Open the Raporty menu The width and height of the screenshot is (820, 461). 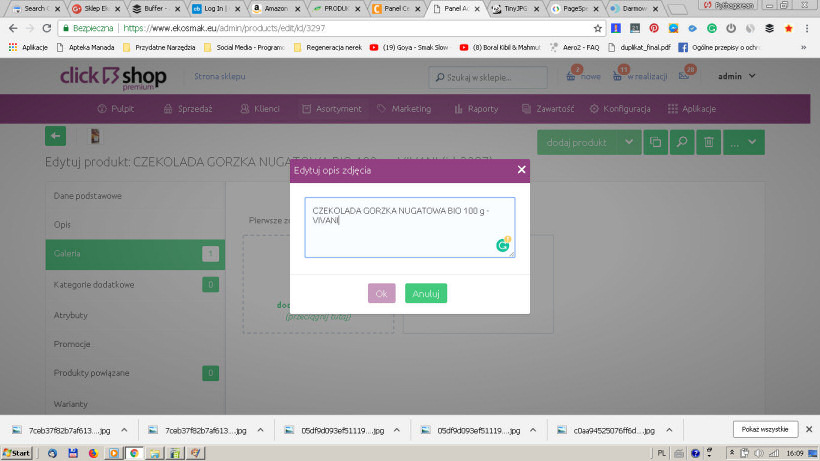click(x=476, y=109)
